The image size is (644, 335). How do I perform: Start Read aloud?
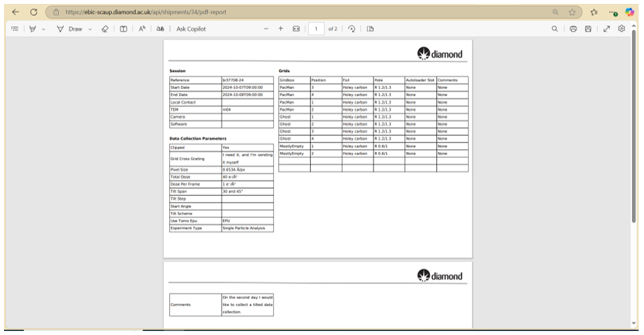[x=142, y=29]
